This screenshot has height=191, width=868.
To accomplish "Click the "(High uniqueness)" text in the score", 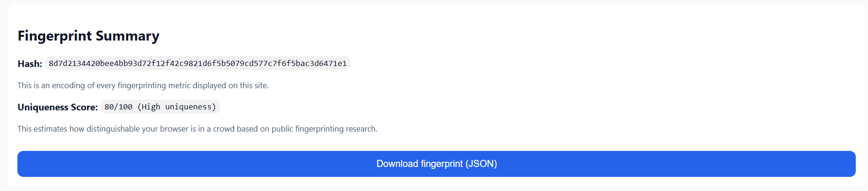I will coord(177,107).
